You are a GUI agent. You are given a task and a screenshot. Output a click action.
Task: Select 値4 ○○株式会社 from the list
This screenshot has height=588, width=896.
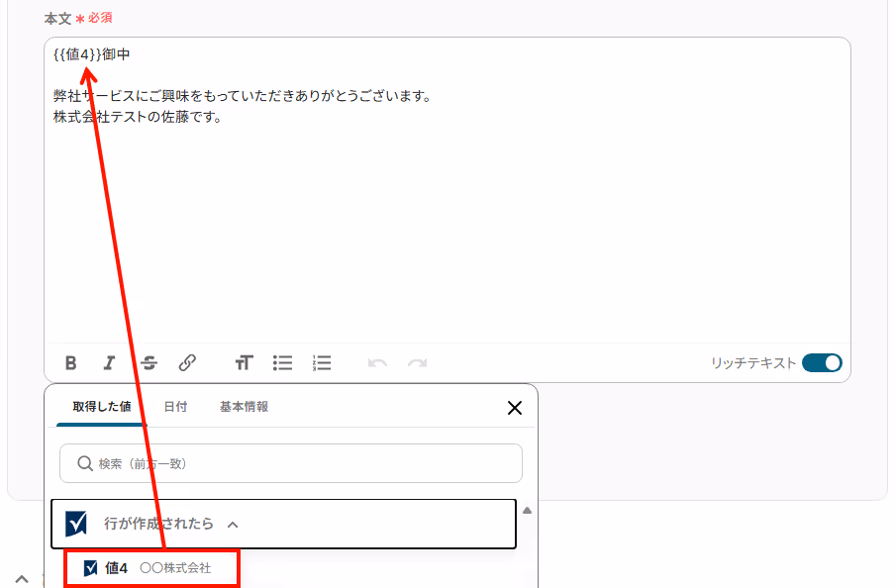(151, 568)
